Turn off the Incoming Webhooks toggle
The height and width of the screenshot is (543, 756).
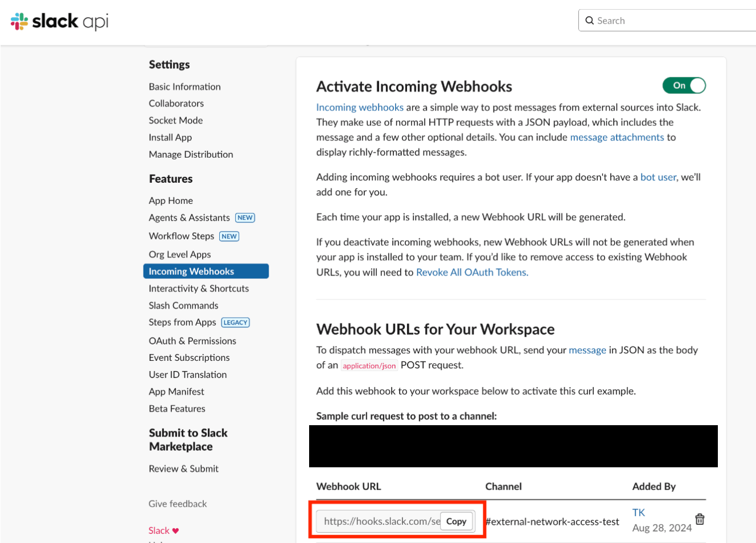point(684,85)
